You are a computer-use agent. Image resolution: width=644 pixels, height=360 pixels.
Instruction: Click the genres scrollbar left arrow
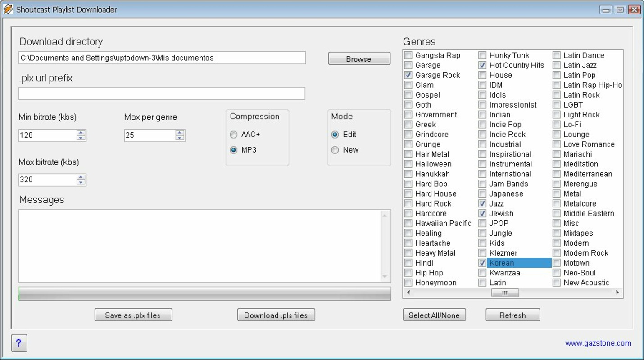tap(408, 292)
